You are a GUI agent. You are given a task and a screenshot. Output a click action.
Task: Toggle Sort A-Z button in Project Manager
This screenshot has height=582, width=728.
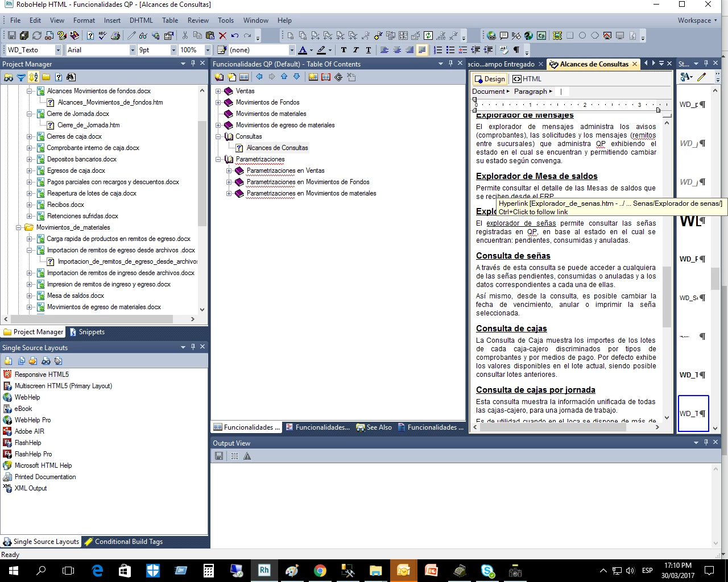pyautogui.click(x=34, y=77)
